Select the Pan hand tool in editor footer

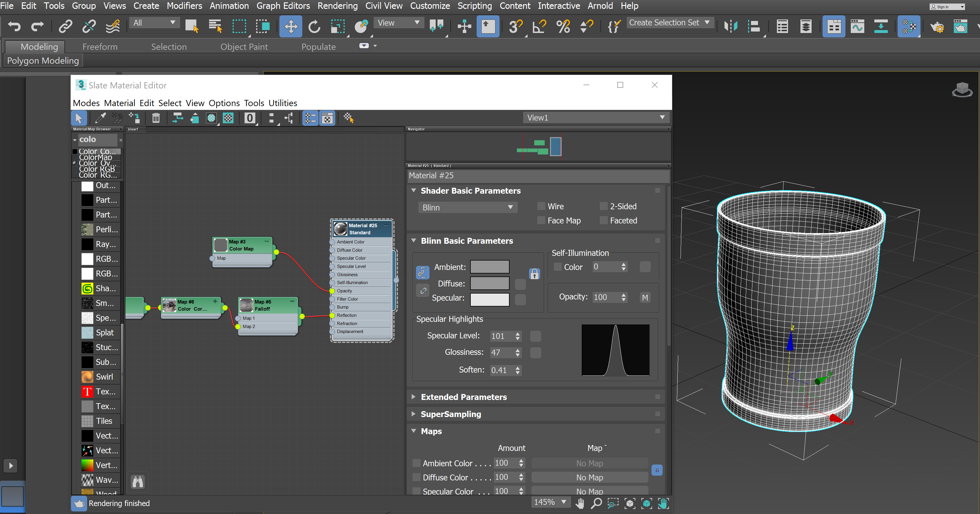[x=580, y=503]
